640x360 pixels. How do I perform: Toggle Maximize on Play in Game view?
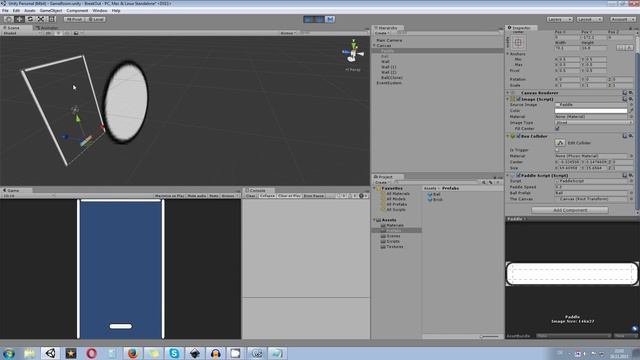click(x=169, y=196)
